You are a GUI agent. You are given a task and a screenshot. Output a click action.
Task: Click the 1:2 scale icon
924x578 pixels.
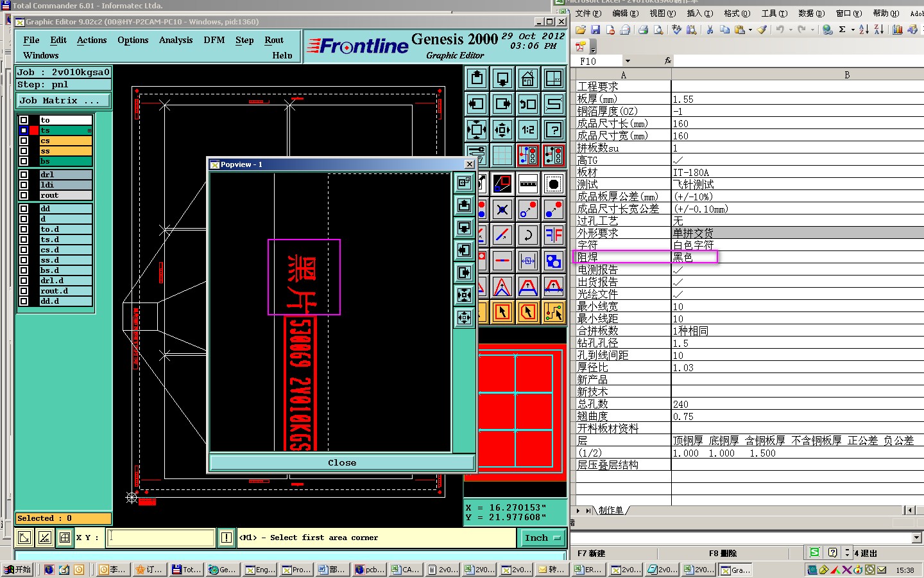tap(528, 130)
